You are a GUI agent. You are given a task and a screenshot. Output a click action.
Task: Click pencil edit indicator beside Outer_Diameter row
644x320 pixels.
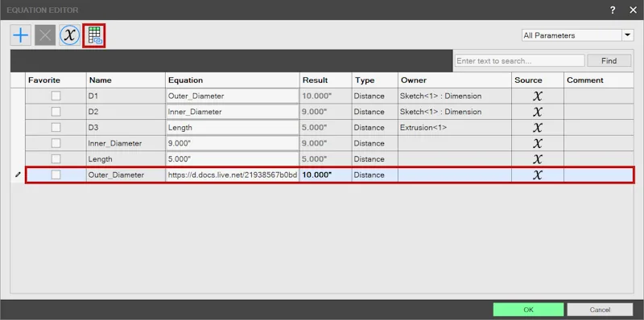pyautogui.click(x=18, y=174)
